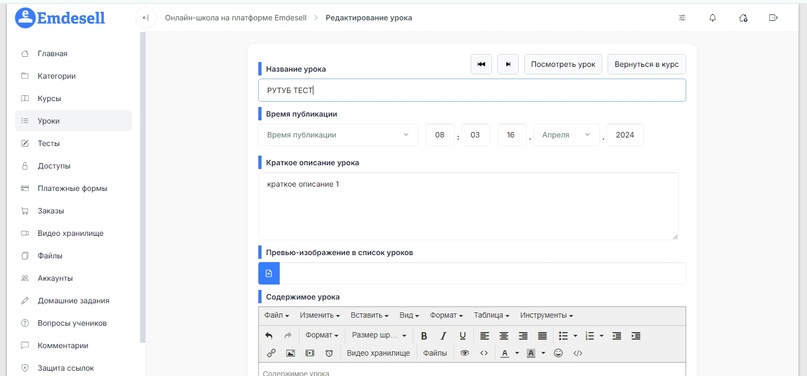Apply the current text color (A button)
Screen dimensions: 807x376
click(505, 353)
